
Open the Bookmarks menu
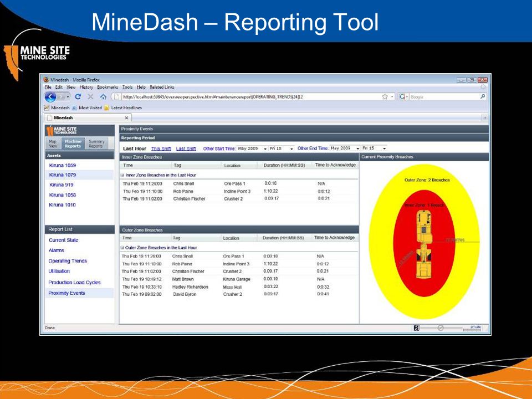(107, 87)
